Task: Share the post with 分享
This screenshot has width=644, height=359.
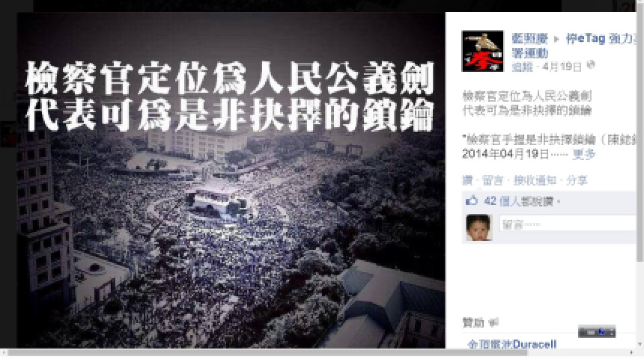Action: pyautogui.click(x=577, y=180)
